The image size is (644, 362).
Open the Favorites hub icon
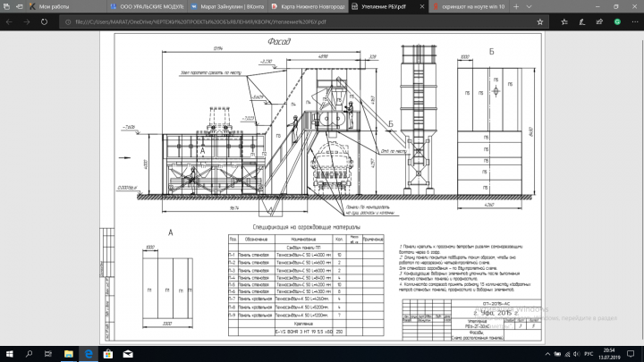tap(564, 21)
